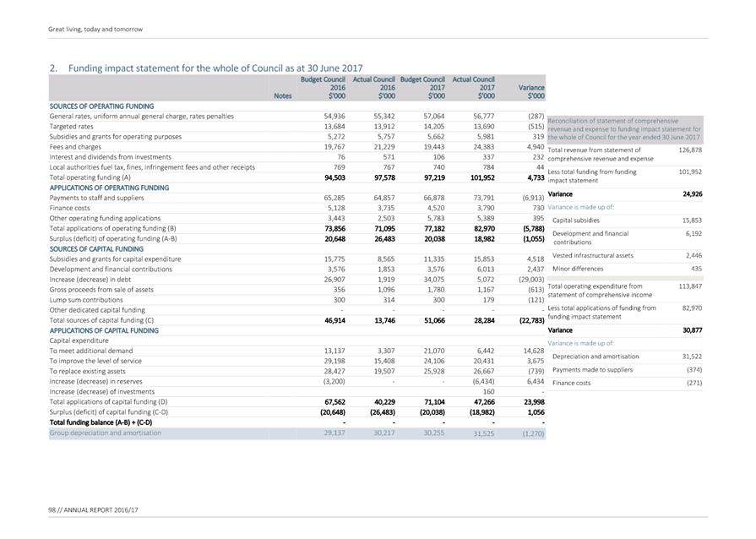Viewport: 756px width, 539px height.
Task: Click the reconciliation panel title text
Action: 624,129
